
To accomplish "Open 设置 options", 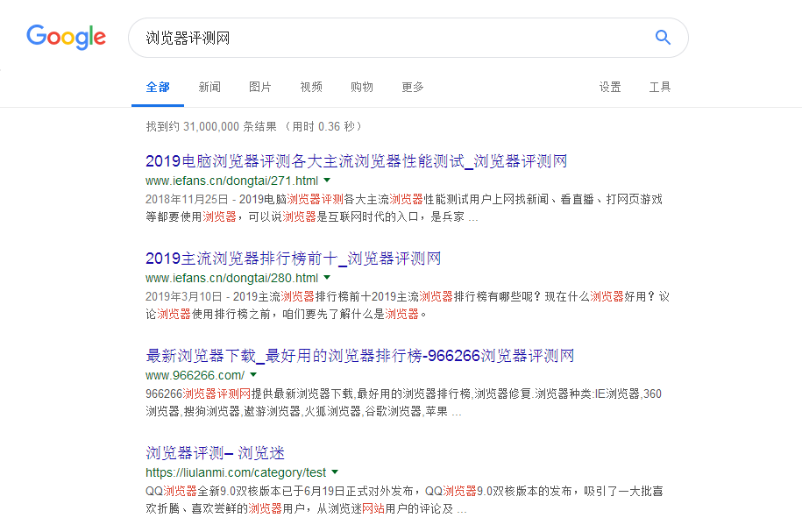I will pyautogui.click(x=610, y=88).
